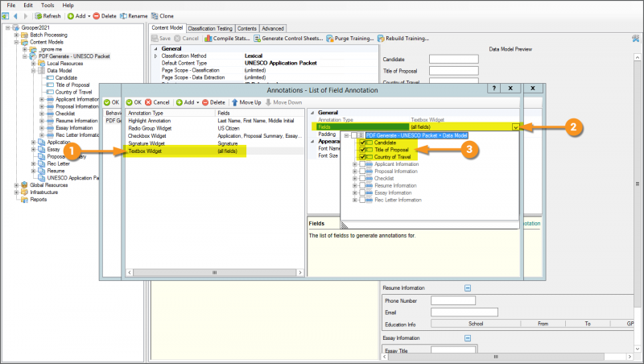Click the Candidate preview input field
This screenshot has width=644, height=364.
(x=454, y=59)
